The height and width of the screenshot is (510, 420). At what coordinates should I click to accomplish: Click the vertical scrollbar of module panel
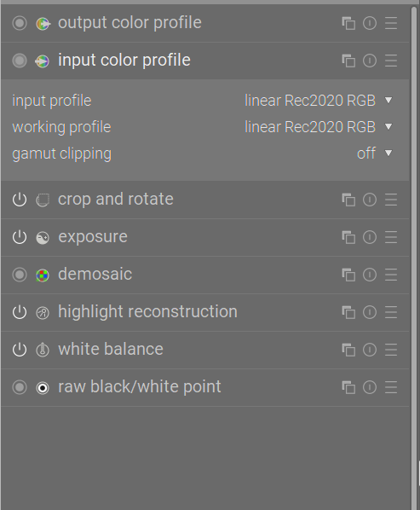click(x=414, y=253)
